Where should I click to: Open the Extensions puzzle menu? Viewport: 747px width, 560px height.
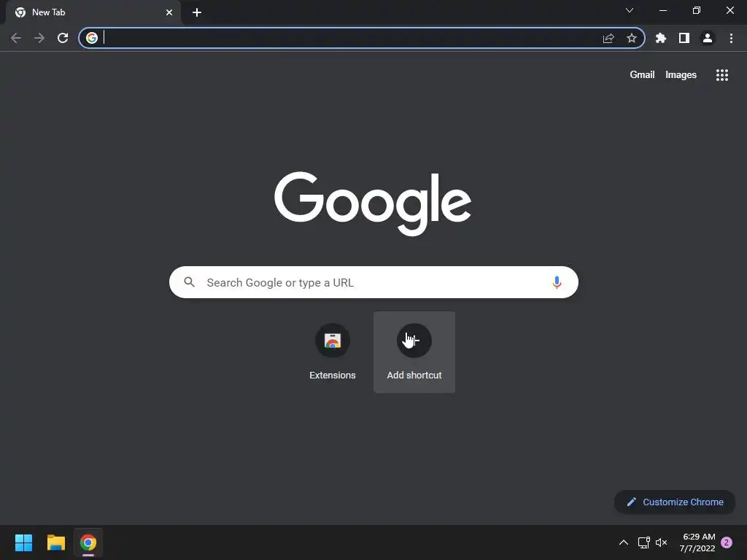661,38
